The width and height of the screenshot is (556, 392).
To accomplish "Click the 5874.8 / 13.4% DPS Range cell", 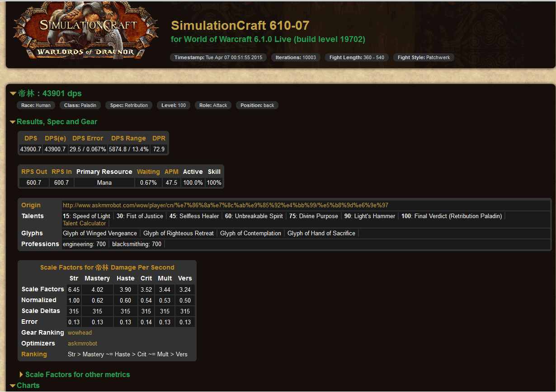I will point(129,149).
